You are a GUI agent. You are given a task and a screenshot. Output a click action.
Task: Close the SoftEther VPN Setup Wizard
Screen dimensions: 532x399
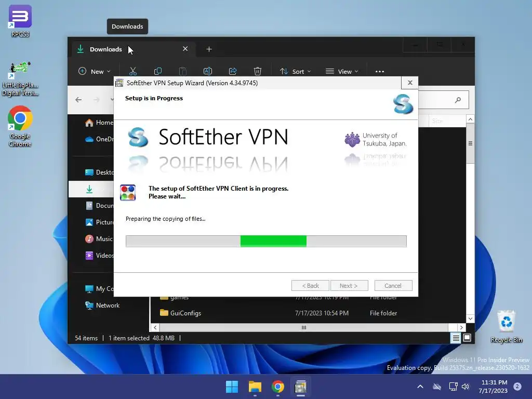point(410,83)
